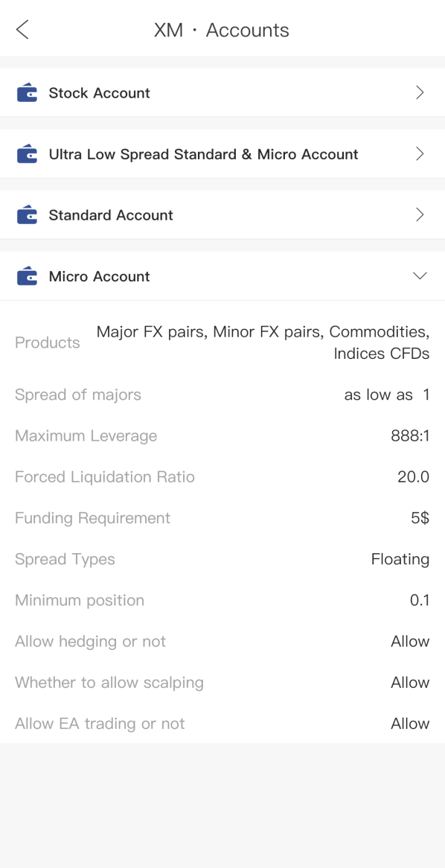Image resolution: width=445 pixels, height=868 pixels.
Task: Click the Standard Account wallet icon
Action: [27, 215]
